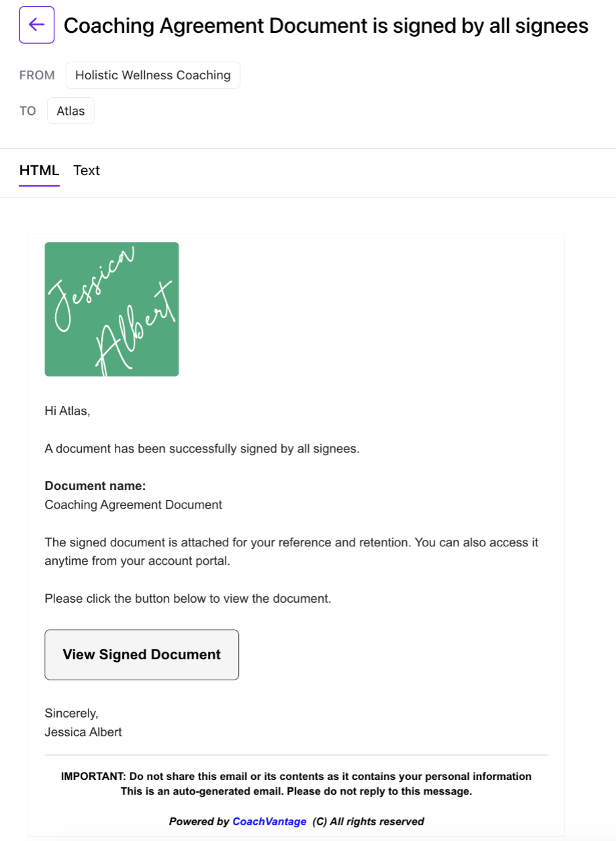Click the bold IMPORTANT notice line
Viewport: 616px width, 841px height.
click(x=296, y=777)
